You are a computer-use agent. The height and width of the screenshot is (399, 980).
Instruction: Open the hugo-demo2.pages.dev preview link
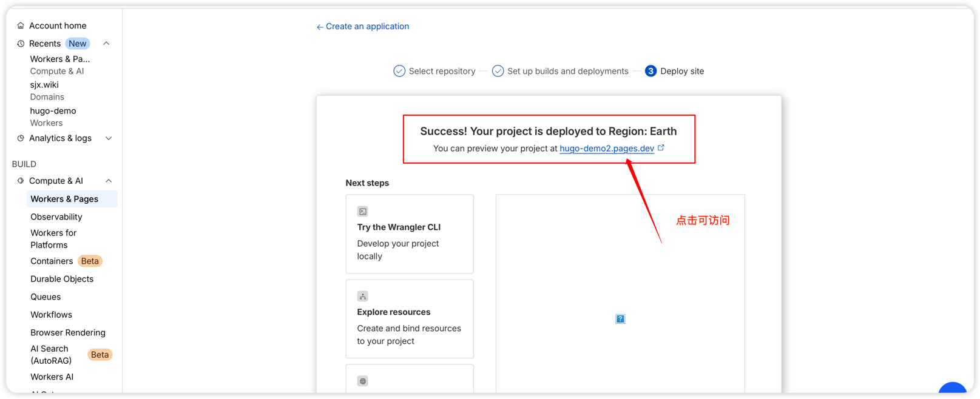click(606, 149)
